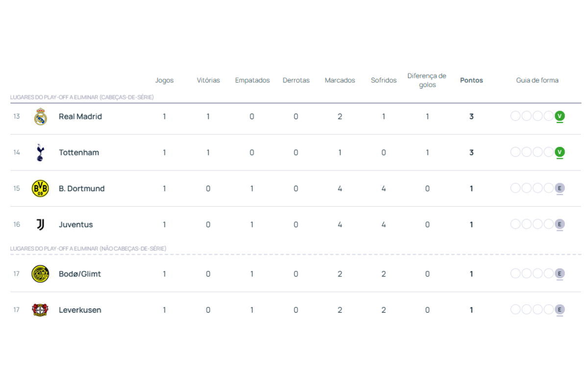Open the Bodø/Glimt club crest
Screen dimensions: 588x392
pyautogui.click(x=40, y=274)
